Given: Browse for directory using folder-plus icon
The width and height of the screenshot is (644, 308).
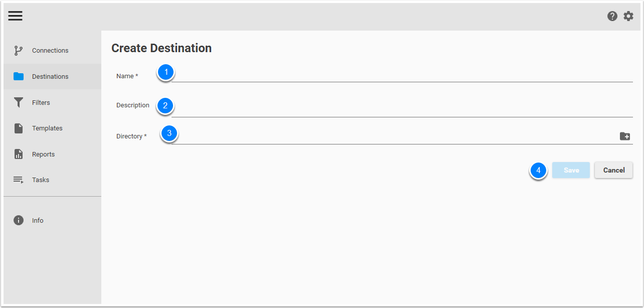Looking at the screenshot, I should click(624, 136).
